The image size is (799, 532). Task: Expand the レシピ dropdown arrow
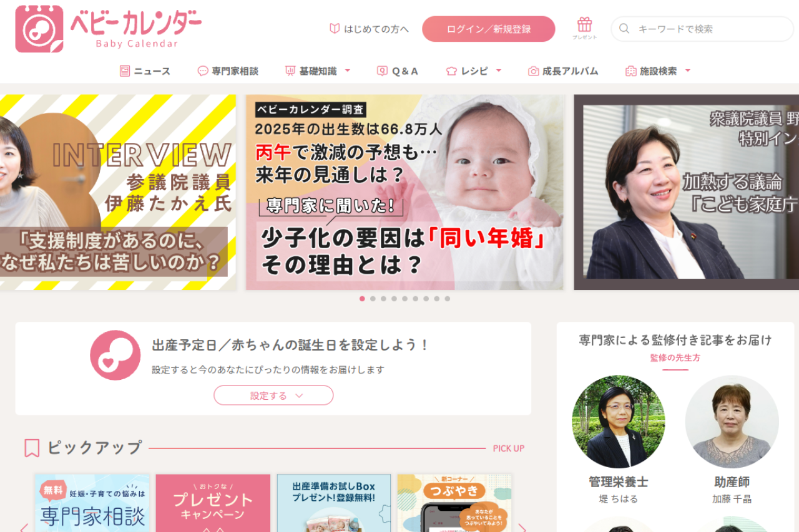(x=499, y=70)
